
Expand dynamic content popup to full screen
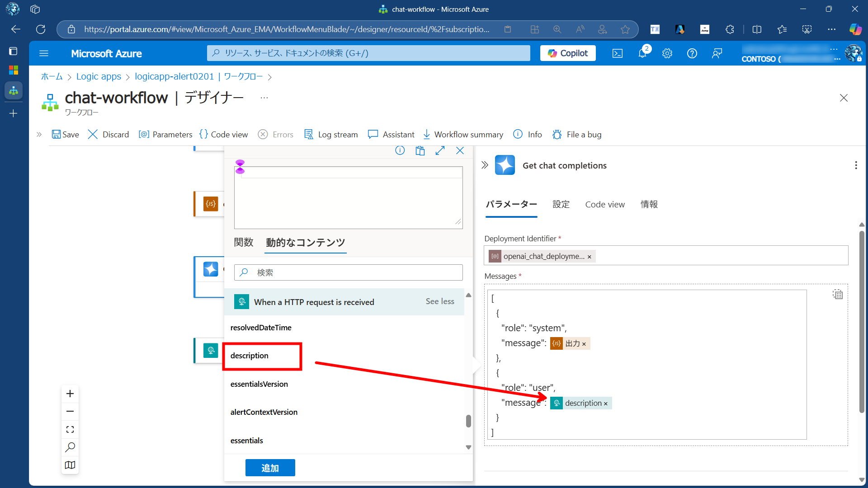click(x=440, y=150)
